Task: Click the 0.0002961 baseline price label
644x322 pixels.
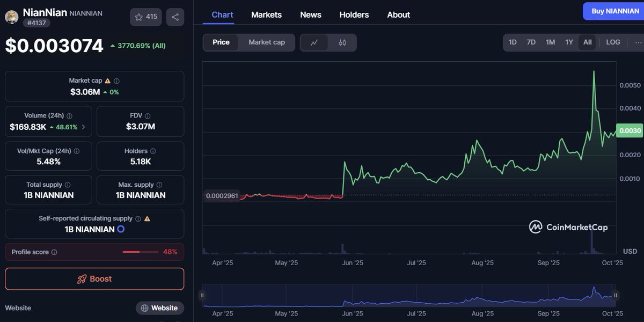Action: tap(222, 196)
